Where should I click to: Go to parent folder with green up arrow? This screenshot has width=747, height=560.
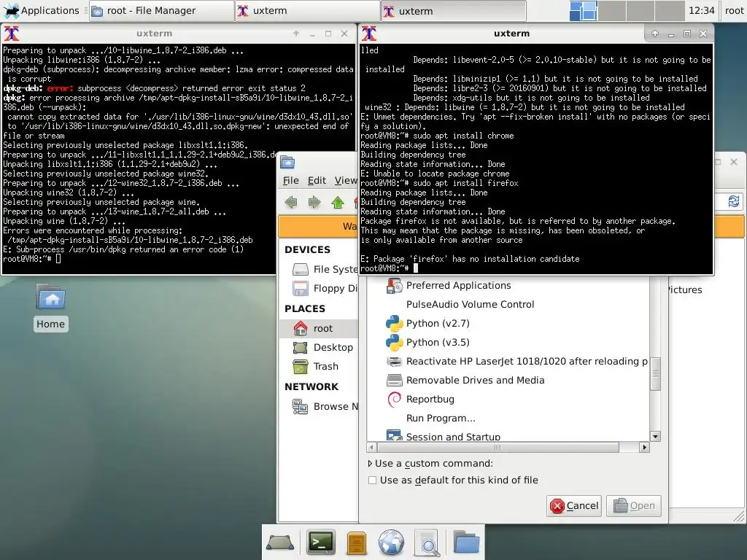pos(338,203)
